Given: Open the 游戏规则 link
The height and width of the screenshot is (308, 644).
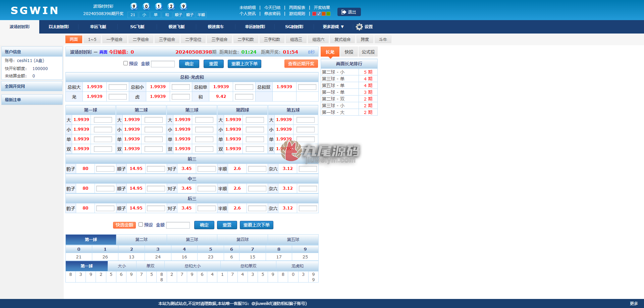Looking at the screenshot, I should tap(297, 14).
